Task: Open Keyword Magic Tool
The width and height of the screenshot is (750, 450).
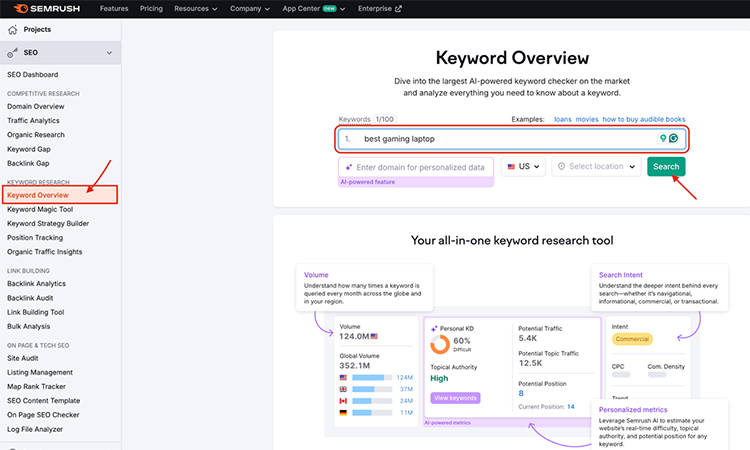Action: point(40,209)
